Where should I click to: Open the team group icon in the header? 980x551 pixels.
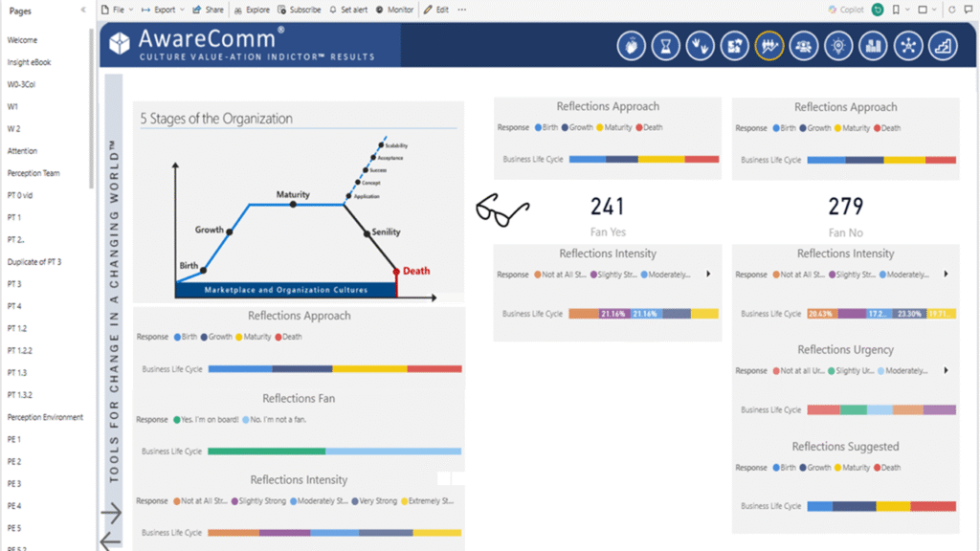click(x=804, y=46)
